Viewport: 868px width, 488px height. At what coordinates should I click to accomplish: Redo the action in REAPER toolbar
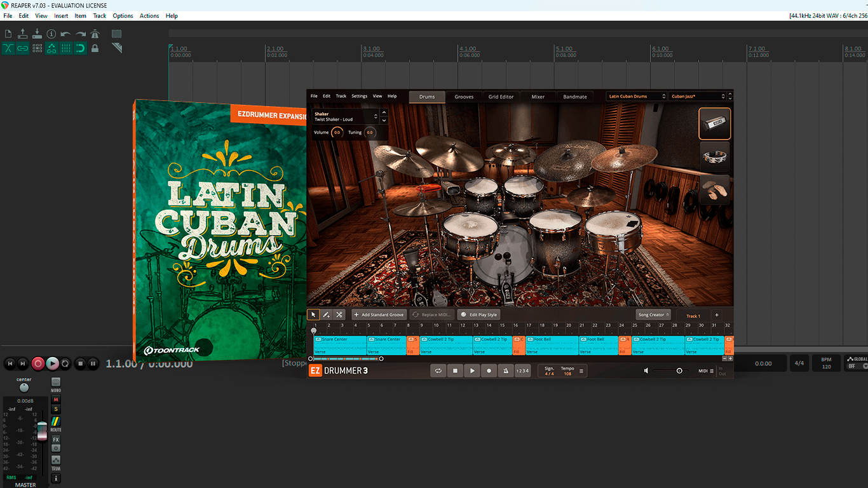pos(81,34)
